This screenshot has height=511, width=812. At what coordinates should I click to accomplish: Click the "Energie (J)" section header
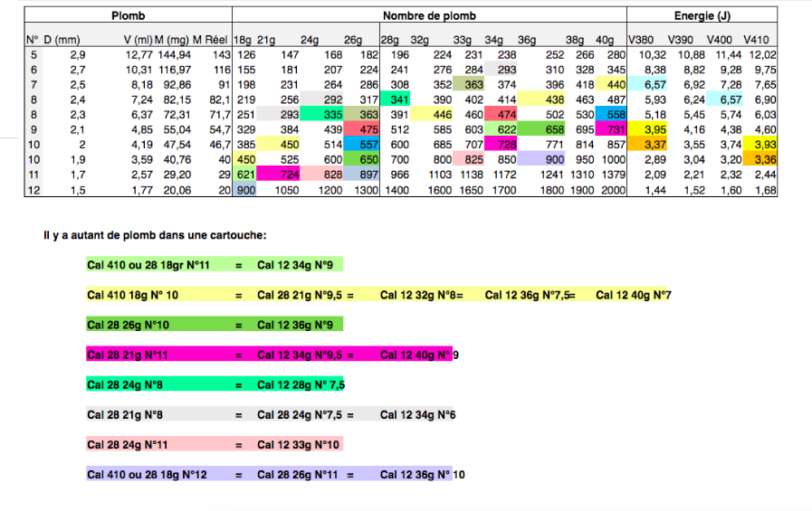click(702, 16)
